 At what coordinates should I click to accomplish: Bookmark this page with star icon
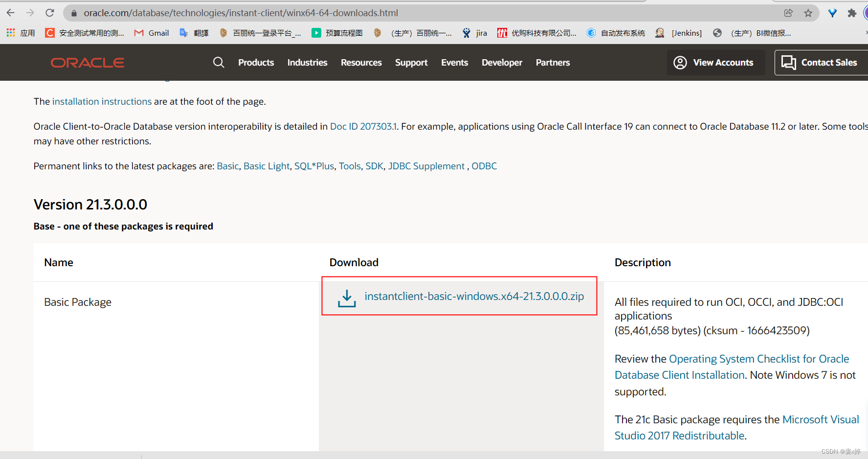[x=808, y=13]
